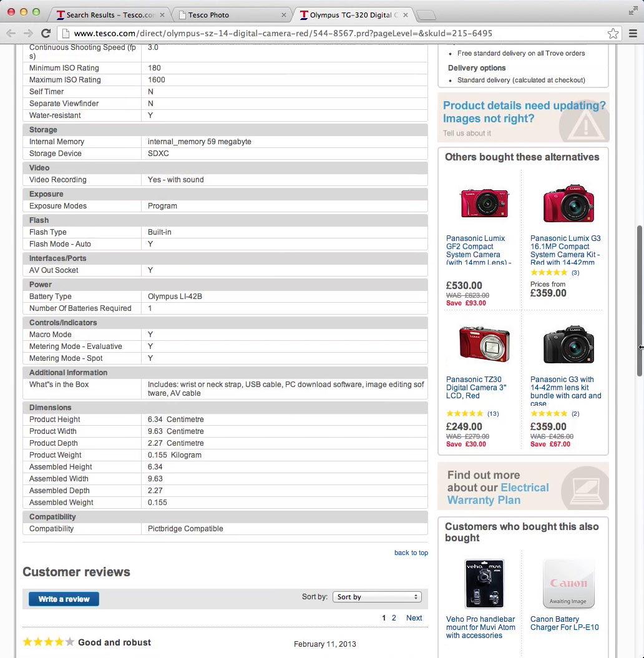Click the Write a review button
Image resolution: width=644 pixels, height=658 pixels.
point(63,599)
